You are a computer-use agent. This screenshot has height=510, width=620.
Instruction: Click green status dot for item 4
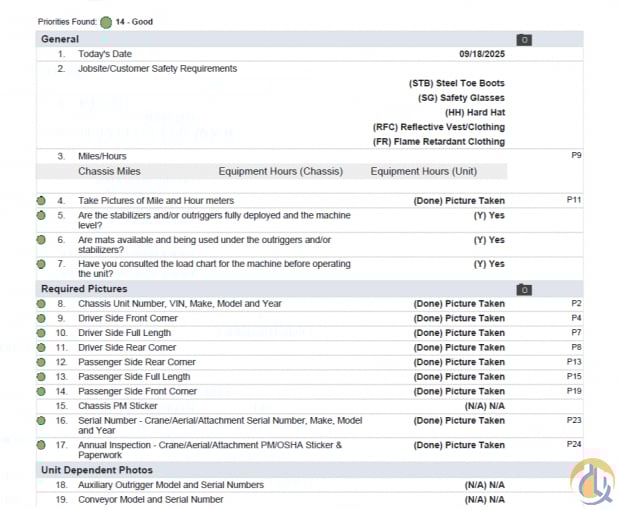click(x=41, y=201)
